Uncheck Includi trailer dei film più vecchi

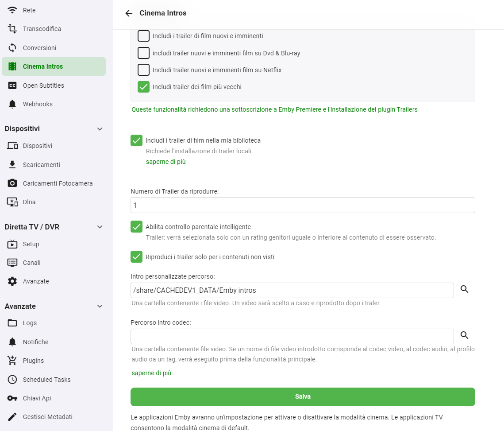143,87
